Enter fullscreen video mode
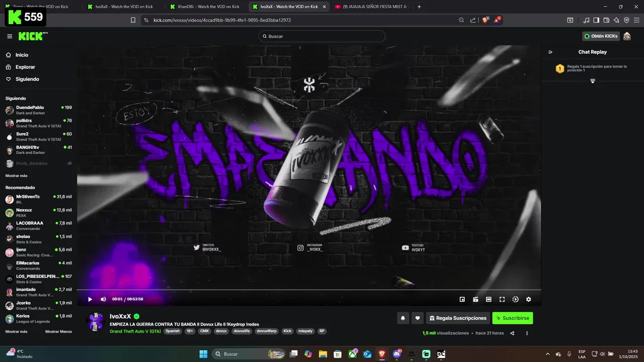Screen dimensions: 644x362 click(502, 299)
